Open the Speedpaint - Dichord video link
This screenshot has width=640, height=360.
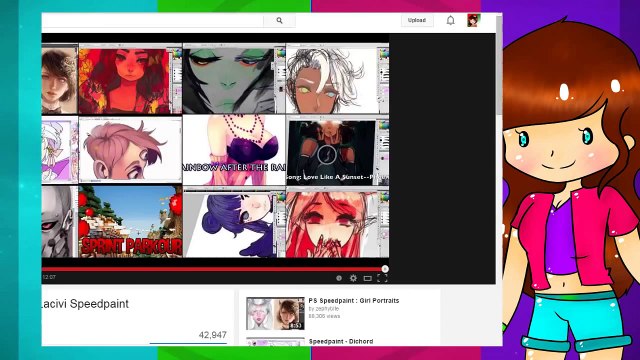pyautogui.click(x=341, y=341)
